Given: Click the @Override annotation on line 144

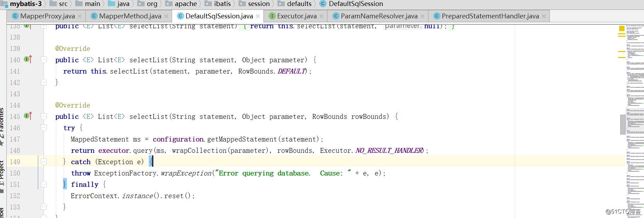Looking at the screenshot, I should tap(73, 105).
